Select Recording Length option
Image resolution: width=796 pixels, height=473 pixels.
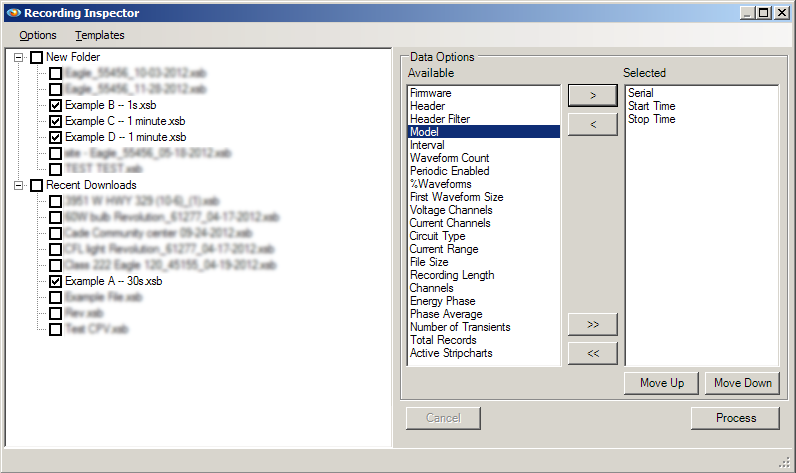coord(484,275)
